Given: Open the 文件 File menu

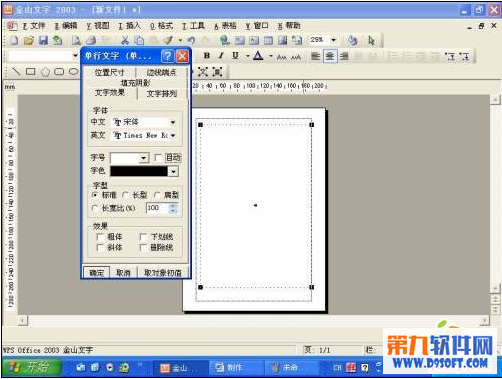Looking at the screenshot, I should pyautogui.click(x=34, y=26).
